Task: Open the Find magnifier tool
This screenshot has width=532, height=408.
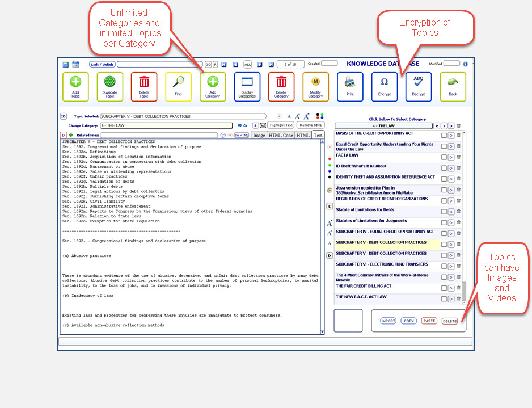Action: click(x=178, y=86)
